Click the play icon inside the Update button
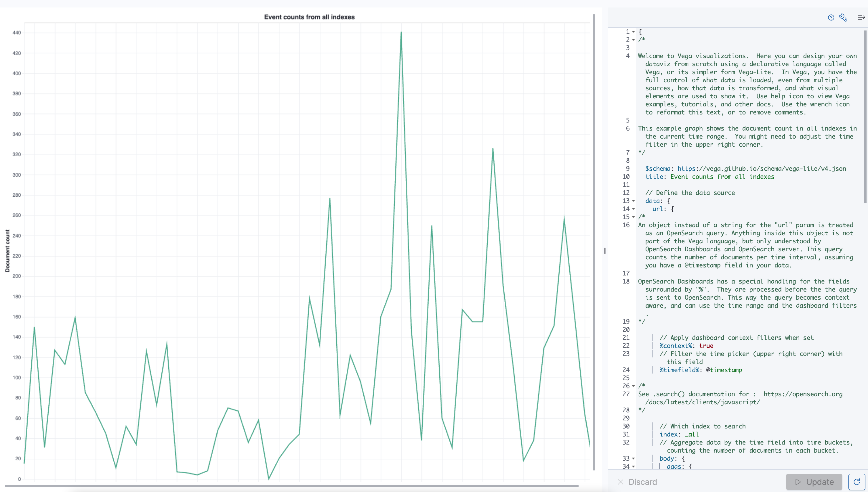 (798, 482)
